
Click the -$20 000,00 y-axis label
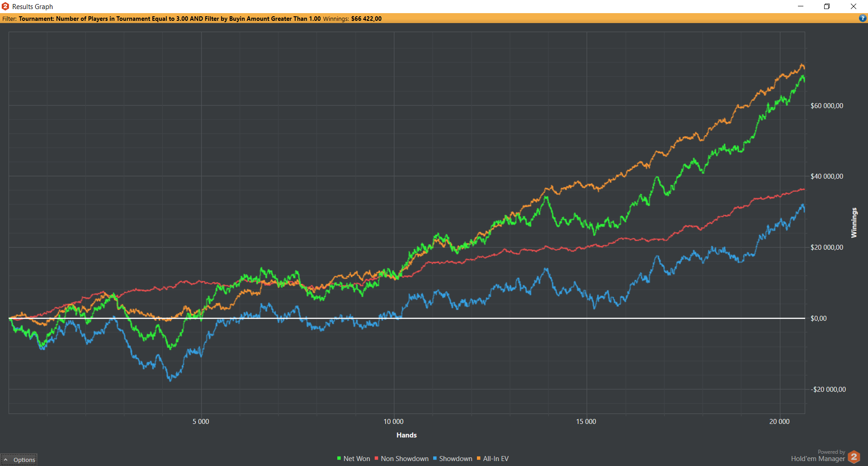click(x=828, y=390)
